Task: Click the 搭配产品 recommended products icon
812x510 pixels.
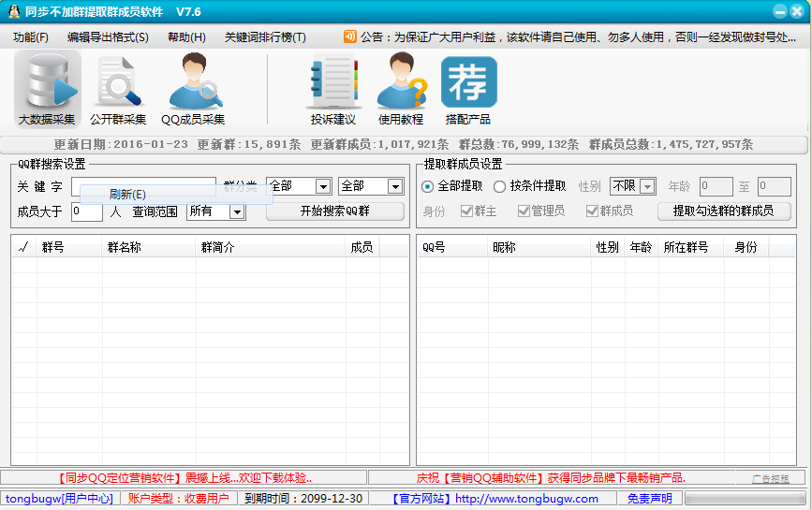Action: point(468,91)
